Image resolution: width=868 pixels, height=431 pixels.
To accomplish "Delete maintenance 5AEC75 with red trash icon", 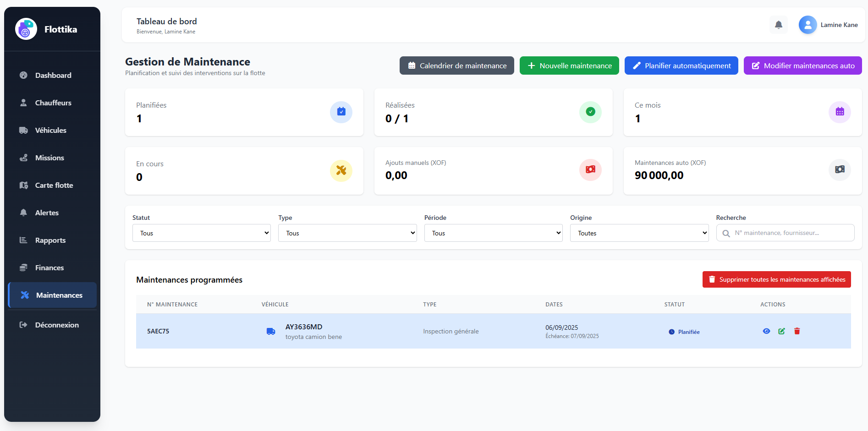I will click(x=797, y=331).
